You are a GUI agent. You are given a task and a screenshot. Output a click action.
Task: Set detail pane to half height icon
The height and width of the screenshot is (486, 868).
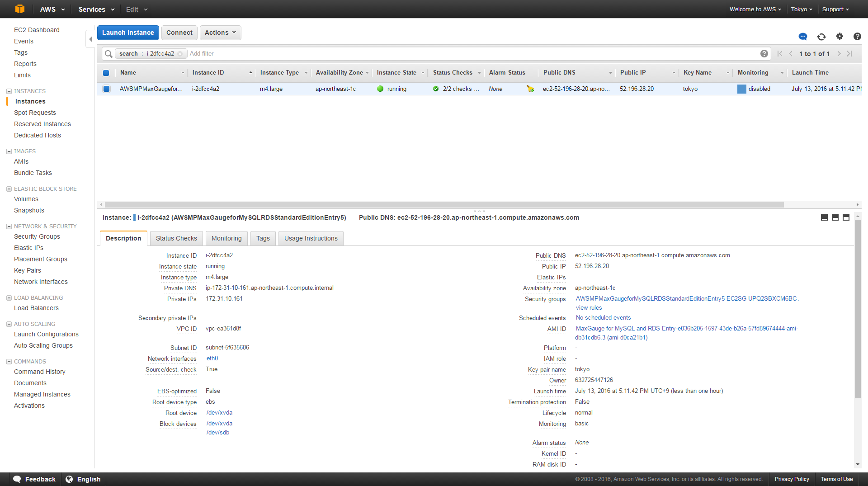coord(835,217)
